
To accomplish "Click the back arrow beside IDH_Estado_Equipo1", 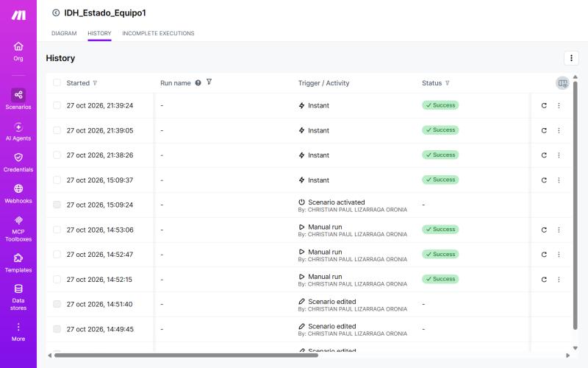I will 56,13.
